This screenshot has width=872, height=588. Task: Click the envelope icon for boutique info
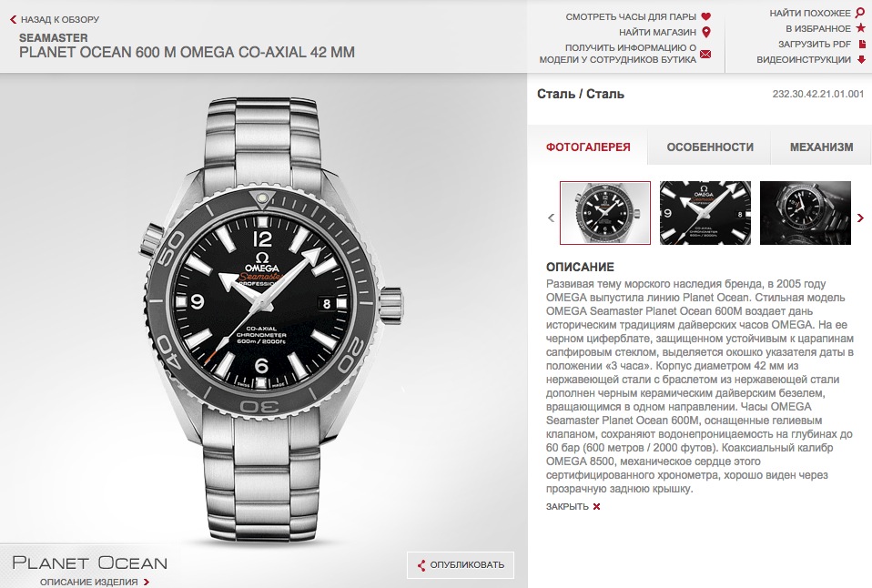[705, 54]
